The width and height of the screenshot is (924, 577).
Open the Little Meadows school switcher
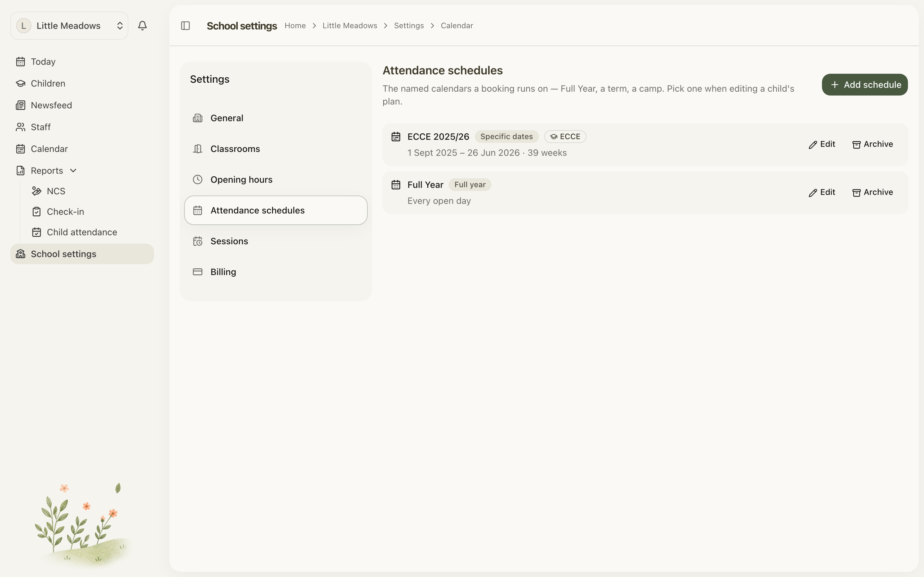(x=69, y=26)
